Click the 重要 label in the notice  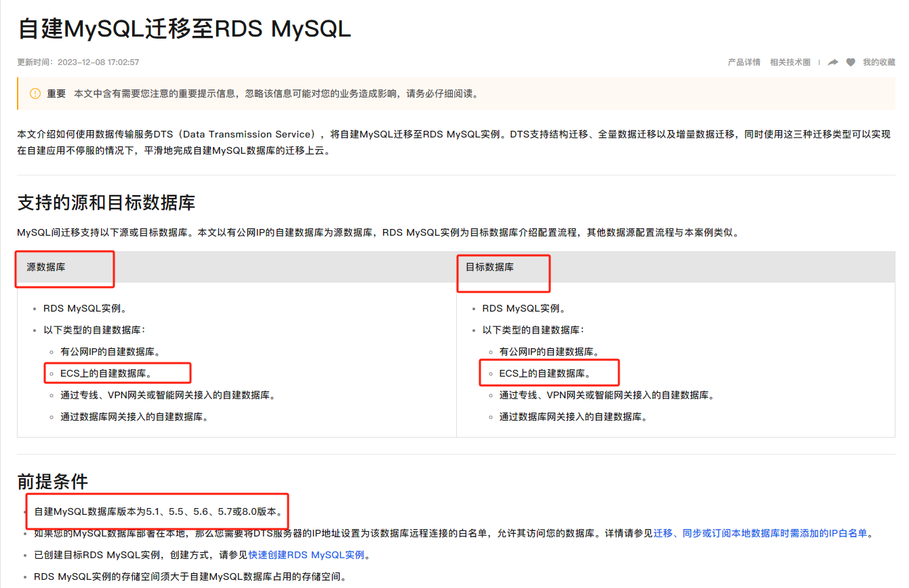tap(56, 93)
